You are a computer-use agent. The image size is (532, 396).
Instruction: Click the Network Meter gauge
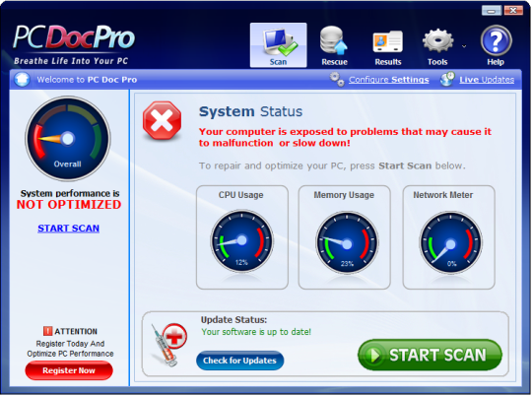(x=450, y=242)
